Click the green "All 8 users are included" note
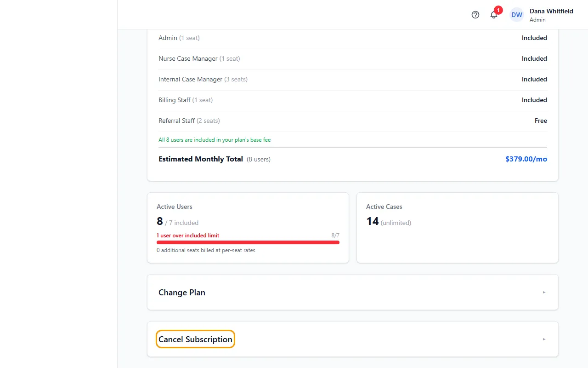 pos(215,139)
